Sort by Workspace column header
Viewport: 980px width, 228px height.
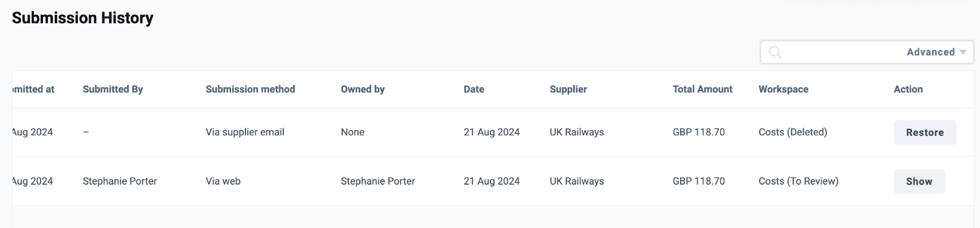[783, 89]
